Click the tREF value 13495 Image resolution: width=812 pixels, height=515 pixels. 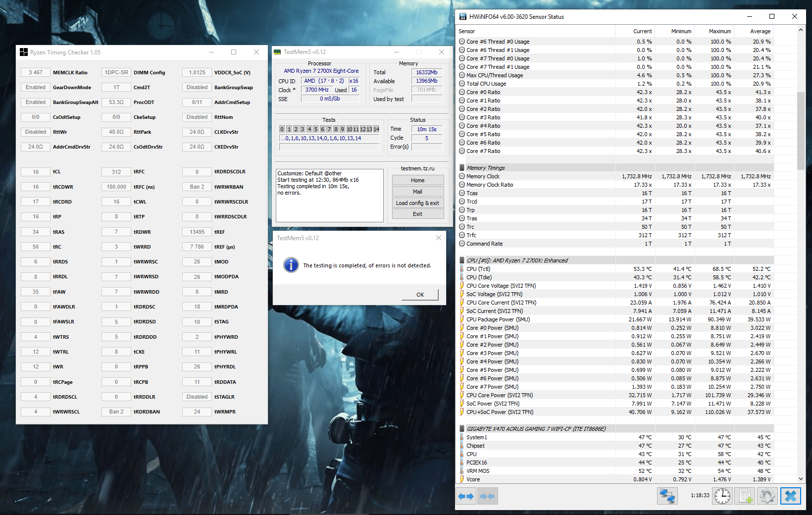(x=197, y=232)
